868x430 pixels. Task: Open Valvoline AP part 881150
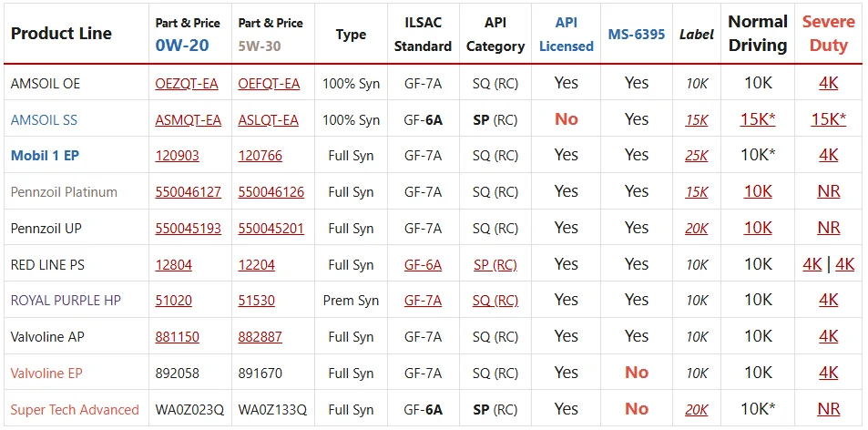click(177, 336)
